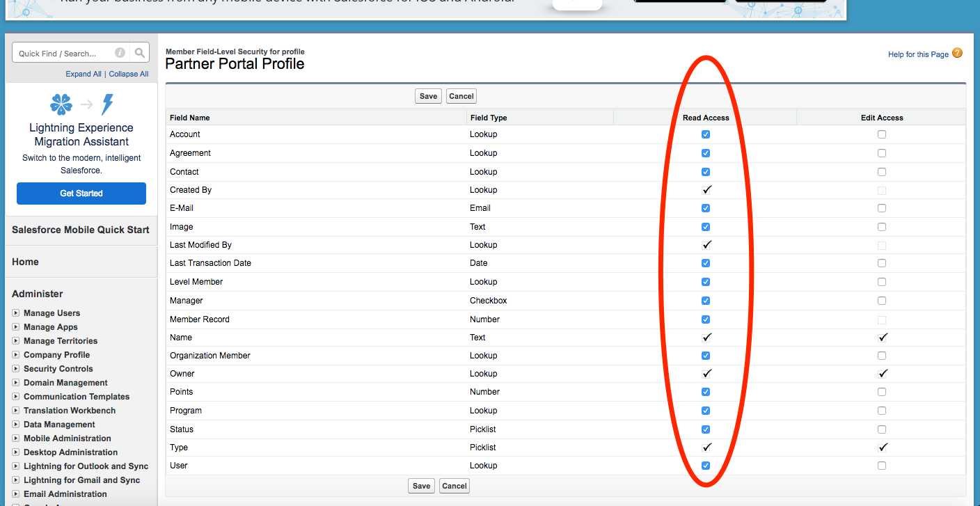
Task: Expand the Data Management section
Action: tap(16, 425)
